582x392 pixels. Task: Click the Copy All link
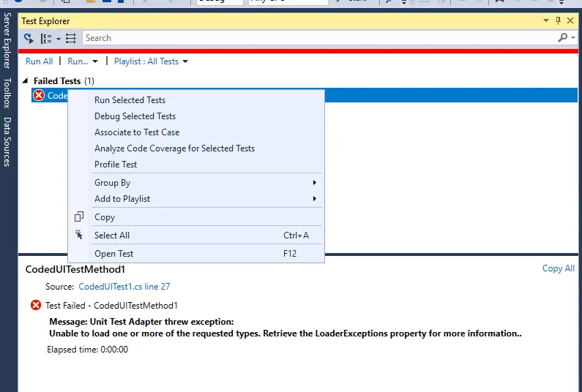559,268
